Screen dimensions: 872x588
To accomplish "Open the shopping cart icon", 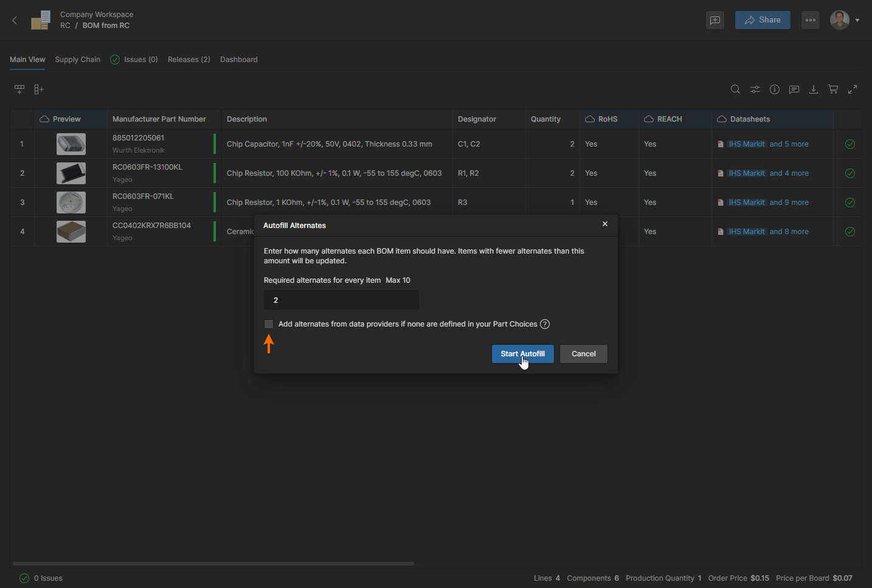I will 833,89.
